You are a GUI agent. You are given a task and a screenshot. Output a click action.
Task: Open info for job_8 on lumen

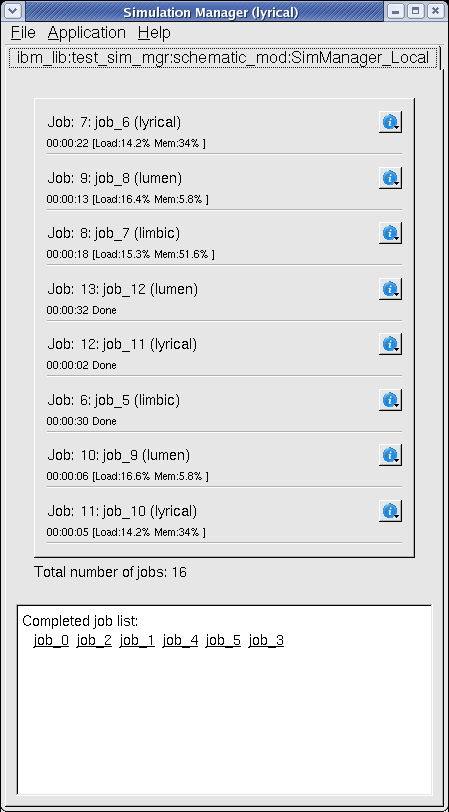click(x=390, y=178)
